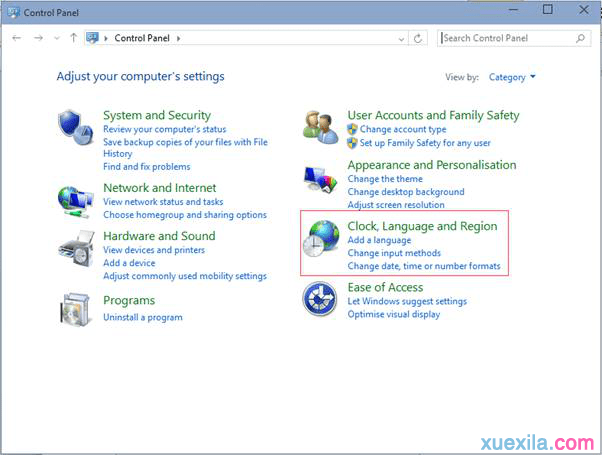Open System and Security heading
This screenshot has height=455, width=602.
(157, 115)
